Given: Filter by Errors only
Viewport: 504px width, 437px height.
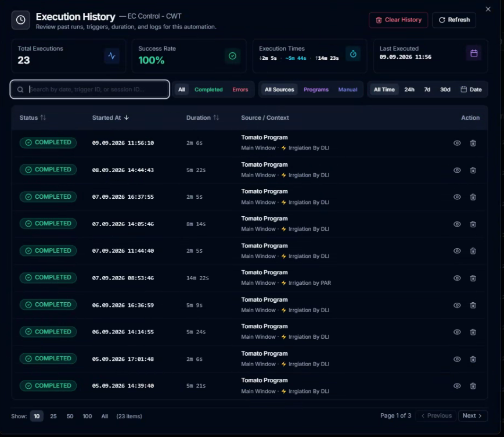Looking at the screenshot, I should [240, 89].
